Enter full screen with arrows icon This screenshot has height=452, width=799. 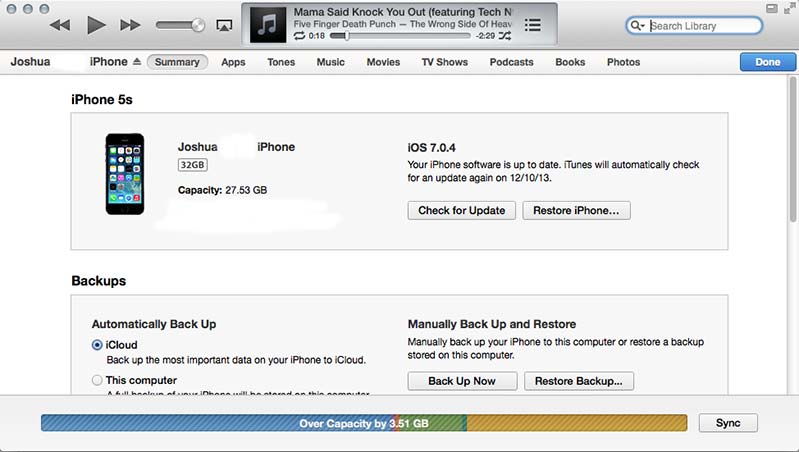790,7
